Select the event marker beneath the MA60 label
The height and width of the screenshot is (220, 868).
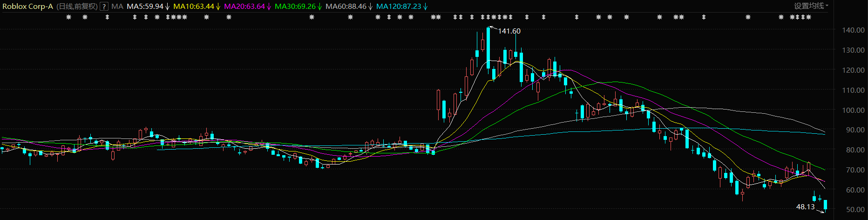(350, 17)
